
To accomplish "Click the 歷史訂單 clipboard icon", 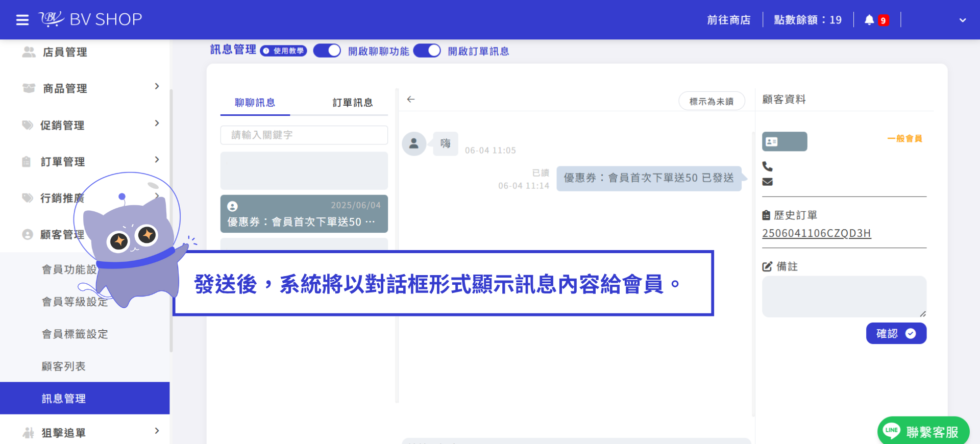I will click(766, 215).
